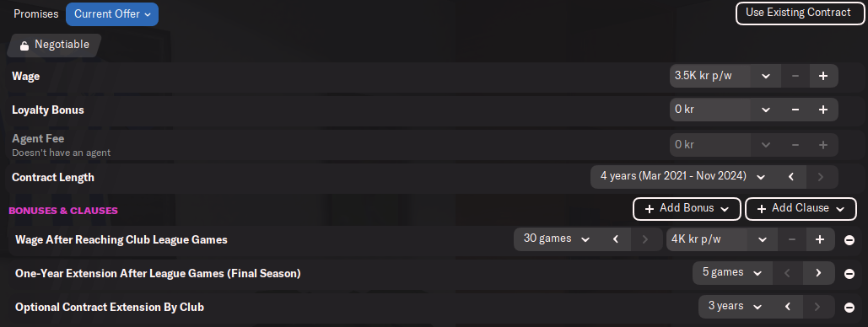Screen dimensions: 868x327
Task: Switch to the Promises tab
Action: point(36,14)
